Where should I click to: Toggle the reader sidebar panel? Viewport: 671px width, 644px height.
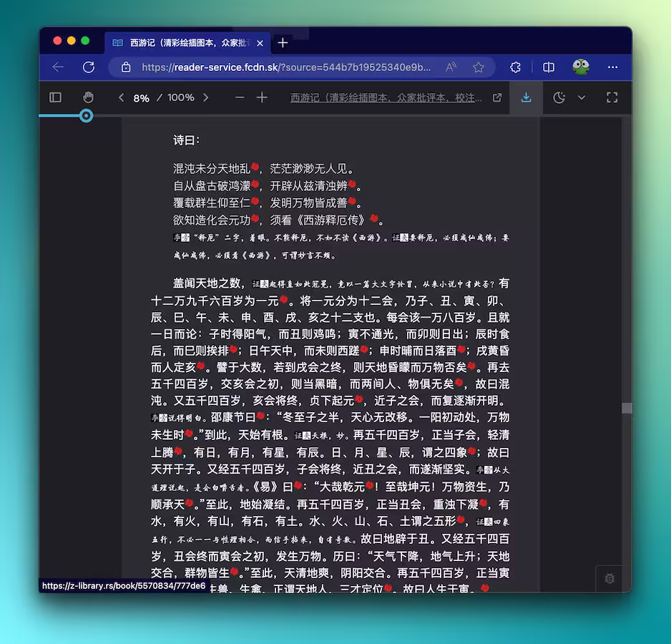coord(55,97)
